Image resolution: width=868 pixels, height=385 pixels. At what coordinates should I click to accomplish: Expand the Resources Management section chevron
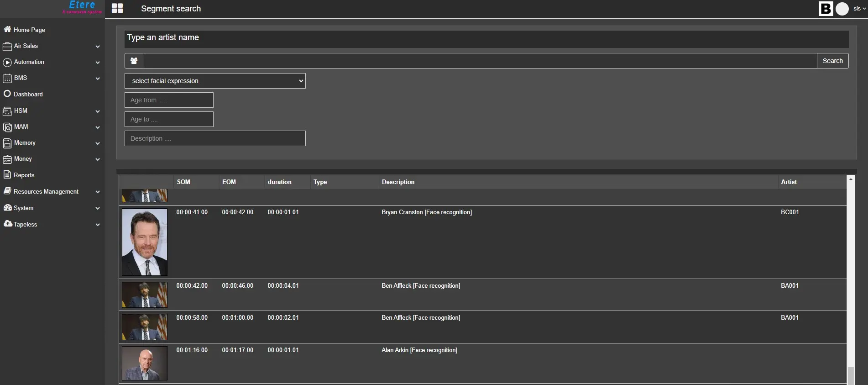97,192
